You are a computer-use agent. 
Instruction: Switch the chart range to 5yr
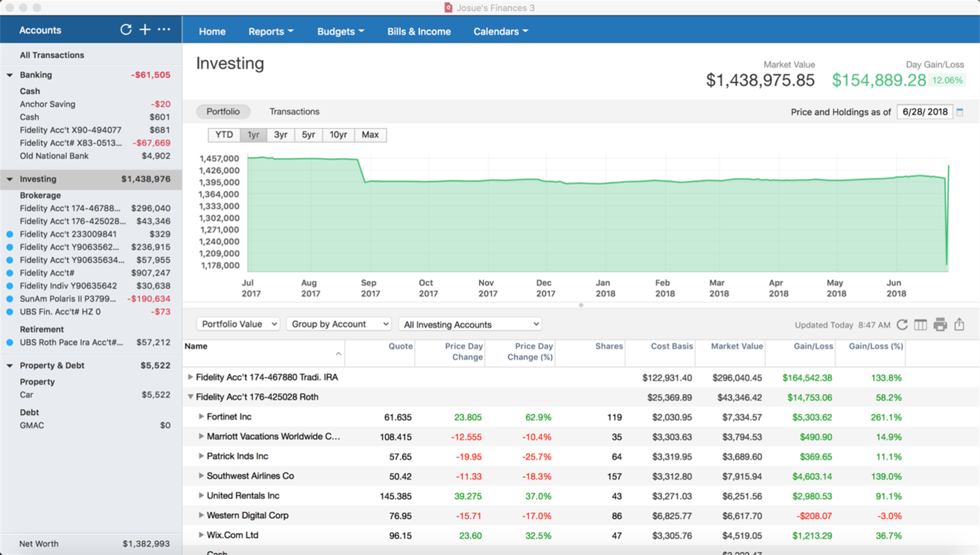308,135
